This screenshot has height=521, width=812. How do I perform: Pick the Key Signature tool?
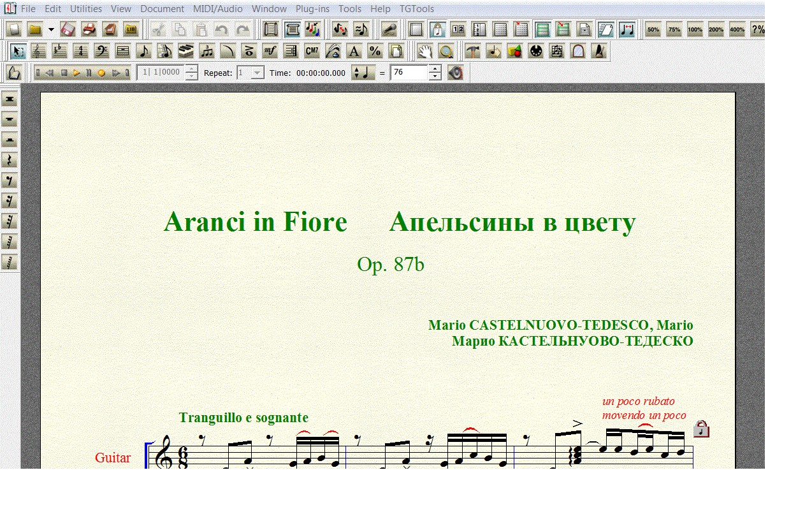(x=59, y=51)
